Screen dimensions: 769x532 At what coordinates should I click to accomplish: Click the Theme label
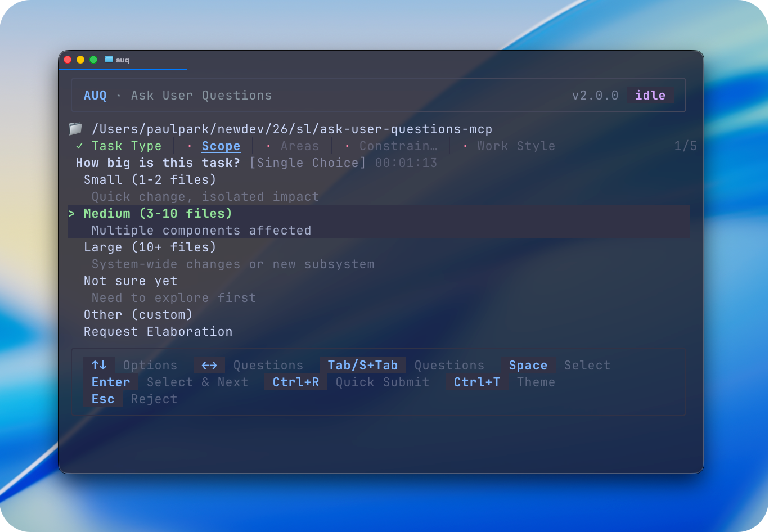[x=536, y=382]
